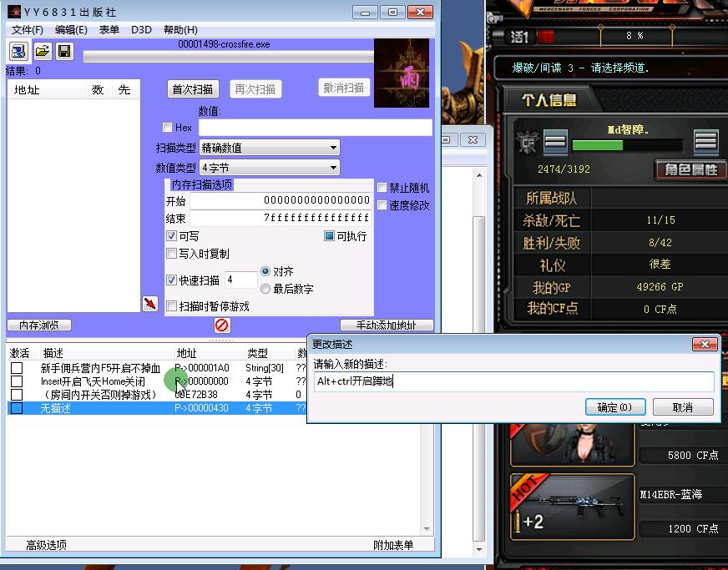Open the 表单 menu

point(109,30)
